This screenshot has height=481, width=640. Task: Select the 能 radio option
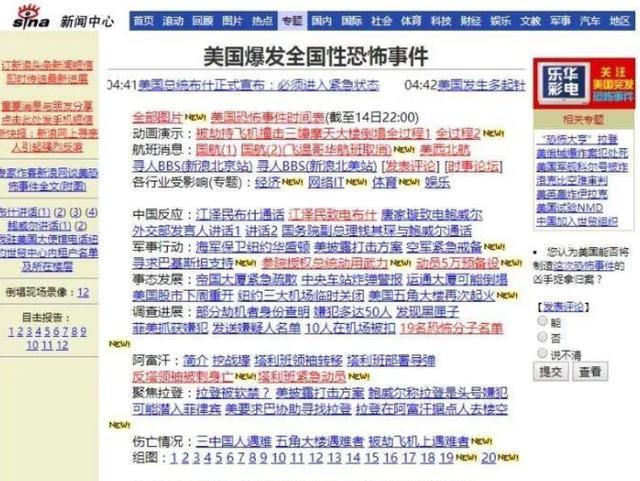pos(544,321)
